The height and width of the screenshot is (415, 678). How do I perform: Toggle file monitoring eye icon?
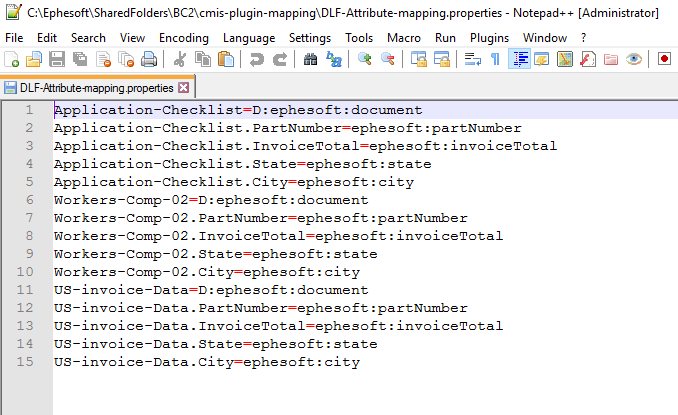(634, 59)
